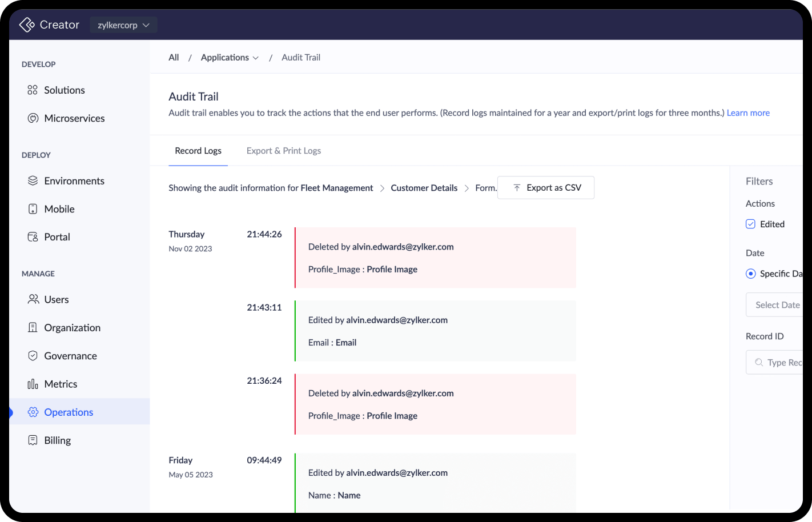
Task: Open the Select Date picker field
Action: (777, 305)
